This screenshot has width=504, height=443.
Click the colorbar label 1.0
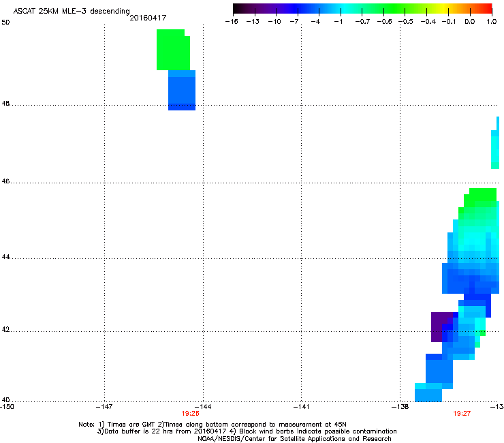point(492,22)
